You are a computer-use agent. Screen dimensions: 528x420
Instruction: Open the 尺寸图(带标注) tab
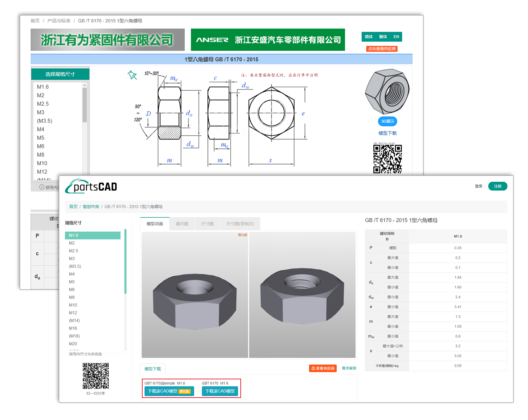pyautogui.click(x=240, y=224)
